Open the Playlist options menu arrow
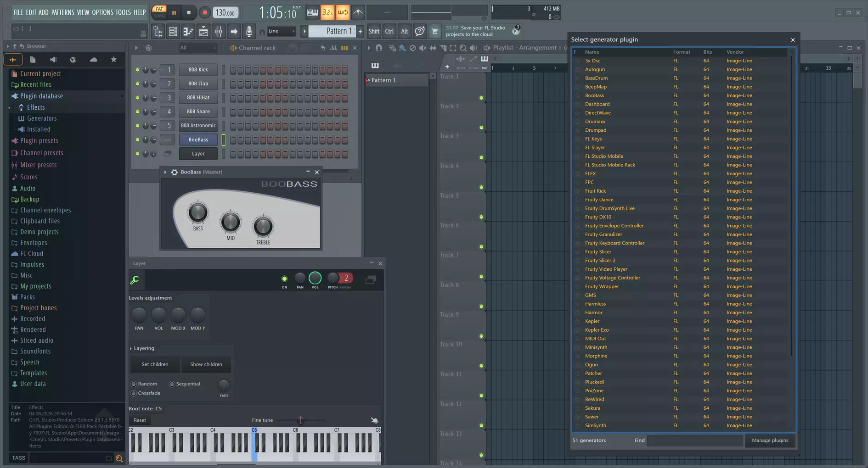This screenshot has height=468, width=868. [x=368, y=48]
